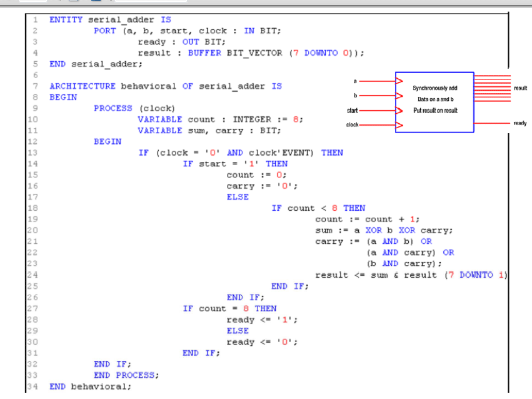Click the "IF count = 8 THEN" line

tap(229, 309)
